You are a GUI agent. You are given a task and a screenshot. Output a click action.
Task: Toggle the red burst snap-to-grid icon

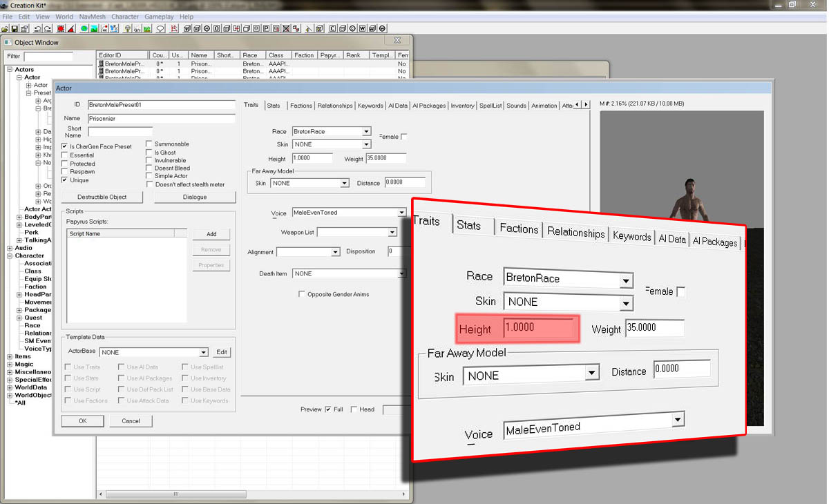tap(61, 29)
